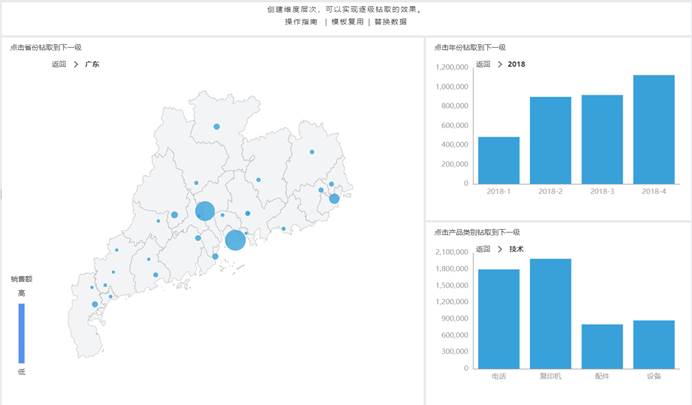Click the 点击产品类别钻取到下一级 title
The height and width of the screenshot is (405, 692).
click(x=477, y=232)
